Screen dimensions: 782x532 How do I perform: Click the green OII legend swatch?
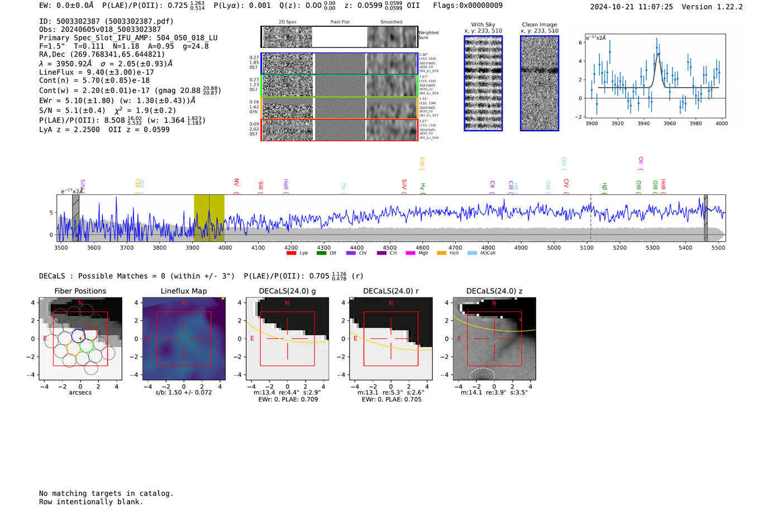(321, 253)
